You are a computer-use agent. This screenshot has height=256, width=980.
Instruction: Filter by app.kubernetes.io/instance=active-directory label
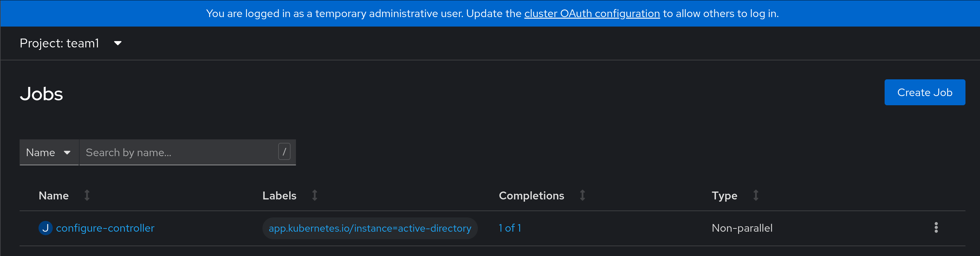click(370, 228)
